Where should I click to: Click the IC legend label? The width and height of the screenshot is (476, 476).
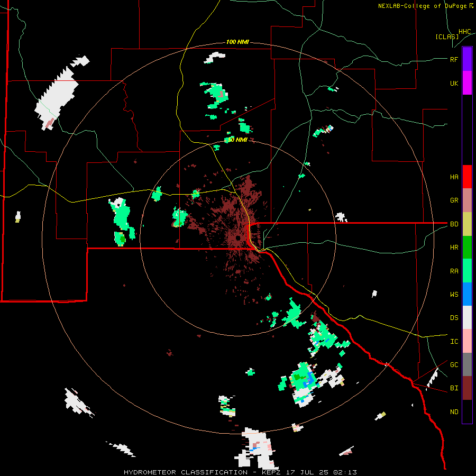pyautogui.click(x=454, y=342)
